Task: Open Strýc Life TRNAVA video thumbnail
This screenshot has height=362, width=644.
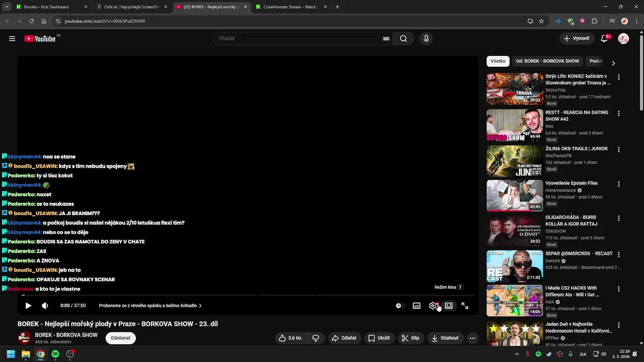Action: (515, 89)
